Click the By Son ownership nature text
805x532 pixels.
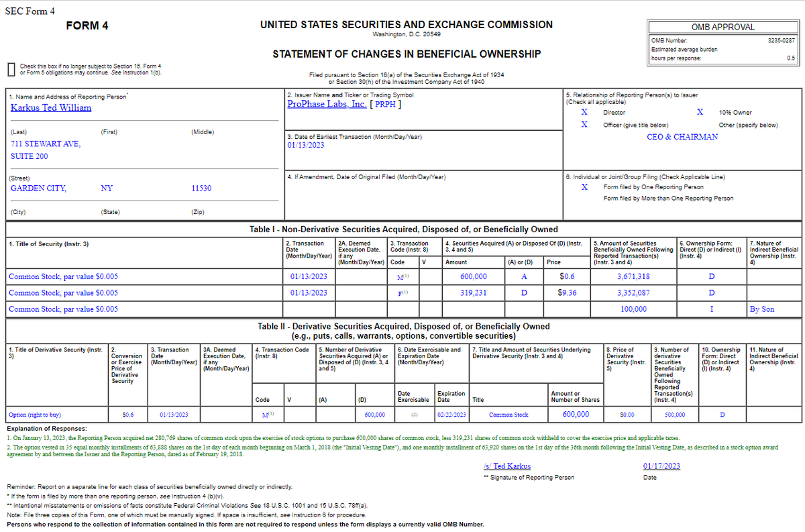coord(761,309)
